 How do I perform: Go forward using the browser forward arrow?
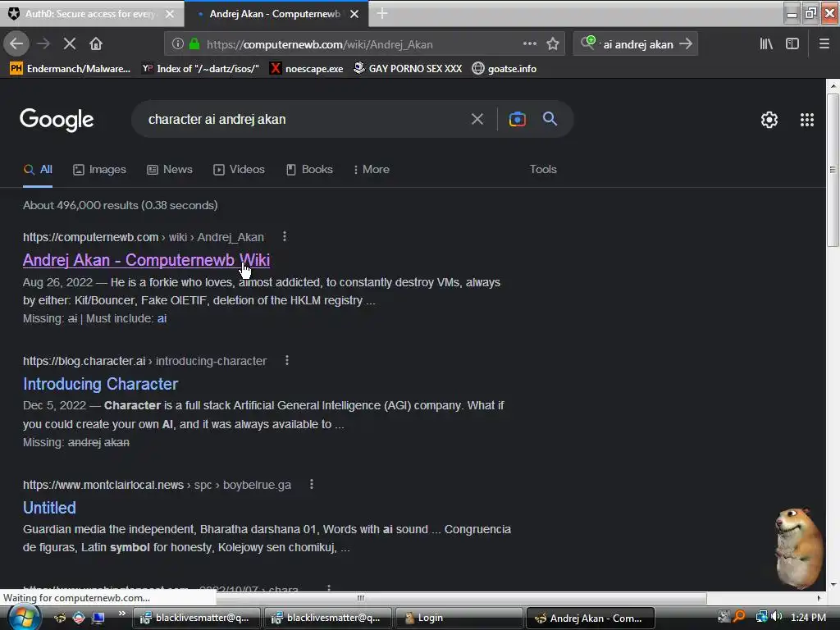(43, 44)
